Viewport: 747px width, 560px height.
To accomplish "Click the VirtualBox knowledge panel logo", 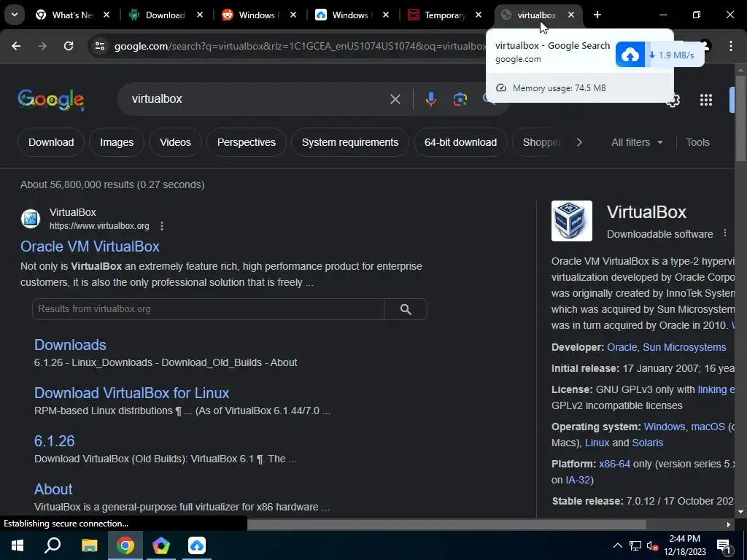I will point(572,221).
